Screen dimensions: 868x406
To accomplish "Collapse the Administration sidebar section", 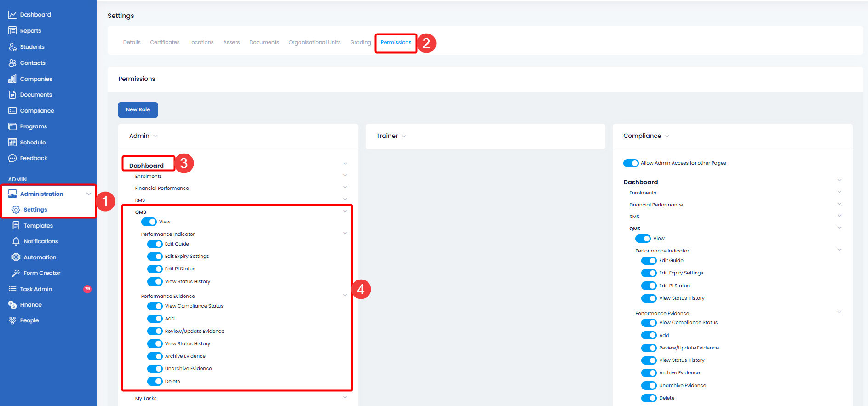I will tap(88, 194).
